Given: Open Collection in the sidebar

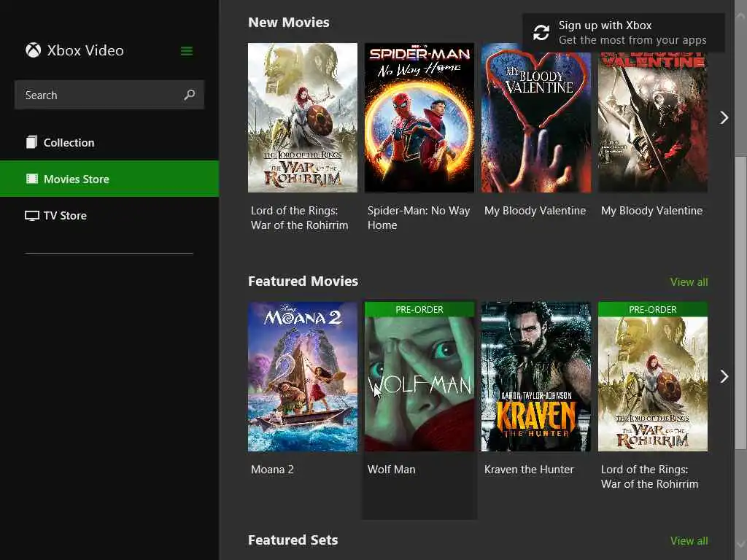Looking at the screenshot, I should tap(109, 142).
